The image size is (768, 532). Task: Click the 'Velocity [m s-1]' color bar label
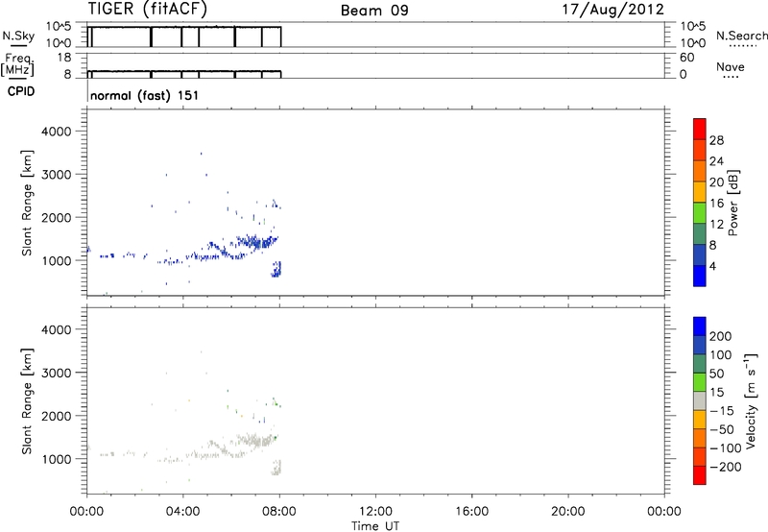[750, 400]
